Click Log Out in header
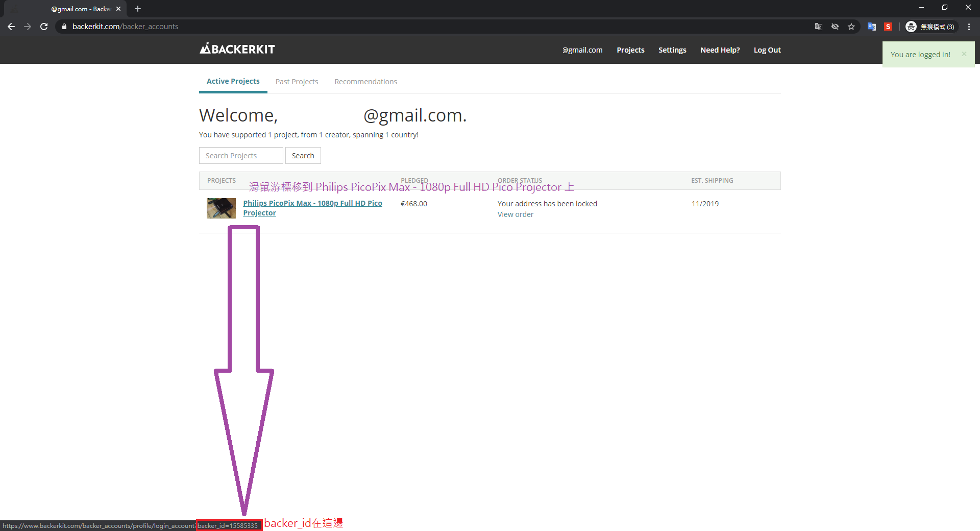Viewport: 980px width, 531px height. (767, 50)
